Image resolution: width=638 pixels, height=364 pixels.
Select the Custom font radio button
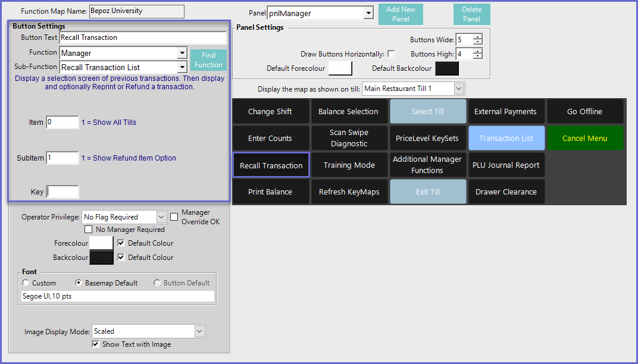point(26,283)
